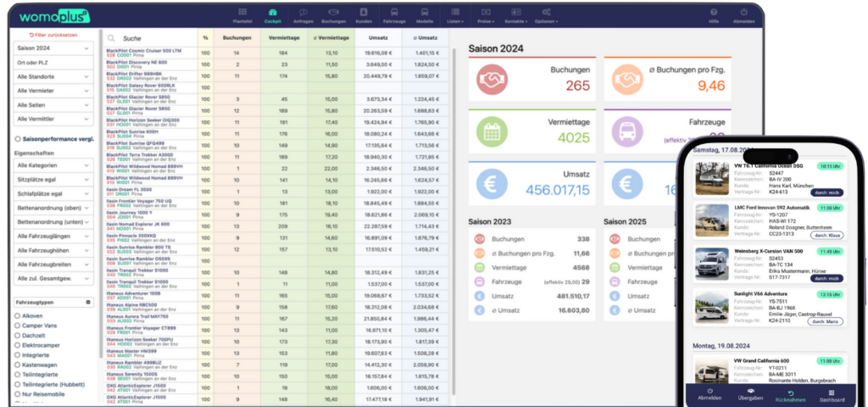Open the Listen menu in the top bar
This screenshot has width=868, height=407.
[455, 15]
